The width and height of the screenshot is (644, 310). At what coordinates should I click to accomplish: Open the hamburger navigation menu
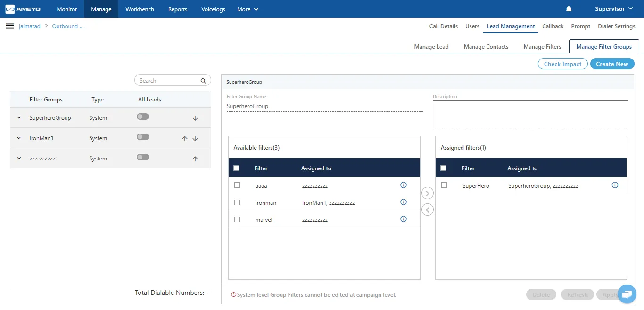[10, 26]
